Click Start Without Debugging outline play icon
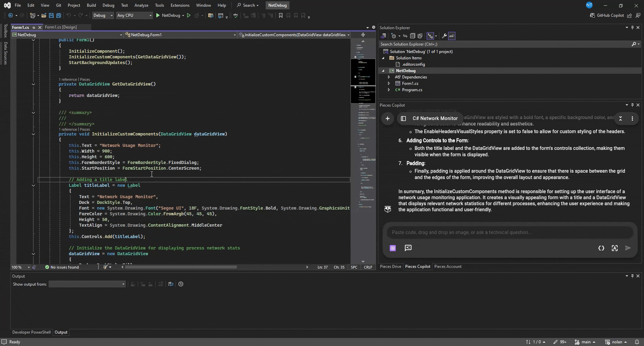Image resolution: width=644 pixels, height=346 pixels. point(189,15)
